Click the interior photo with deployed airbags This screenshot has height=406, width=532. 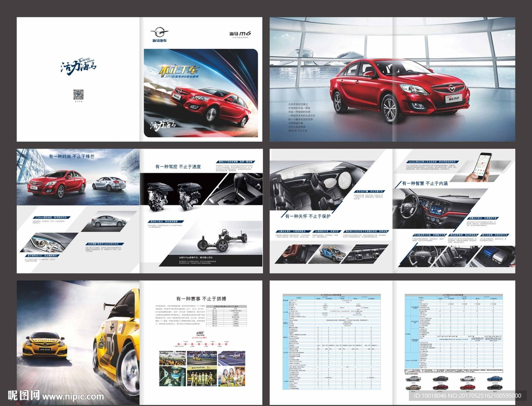tap(319, 186)
